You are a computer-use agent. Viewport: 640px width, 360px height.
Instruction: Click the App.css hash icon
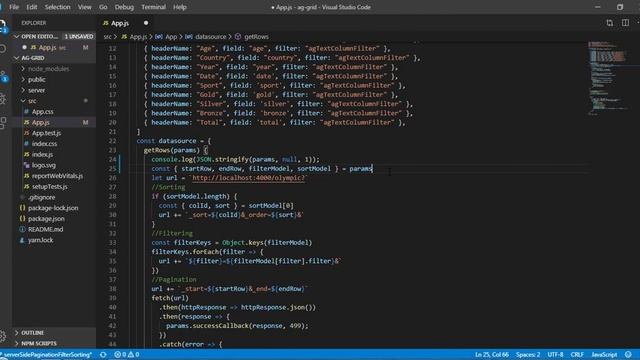(x=27, y=111)
